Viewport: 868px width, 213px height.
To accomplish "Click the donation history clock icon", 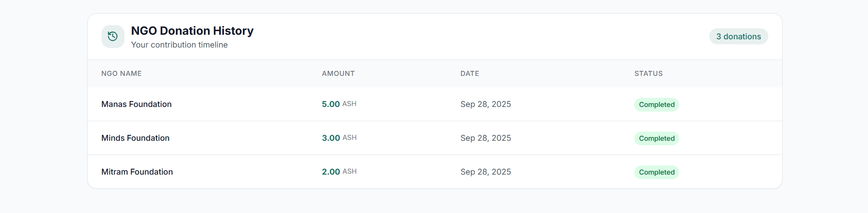I will pyautogui.click(x=113, y=37).
